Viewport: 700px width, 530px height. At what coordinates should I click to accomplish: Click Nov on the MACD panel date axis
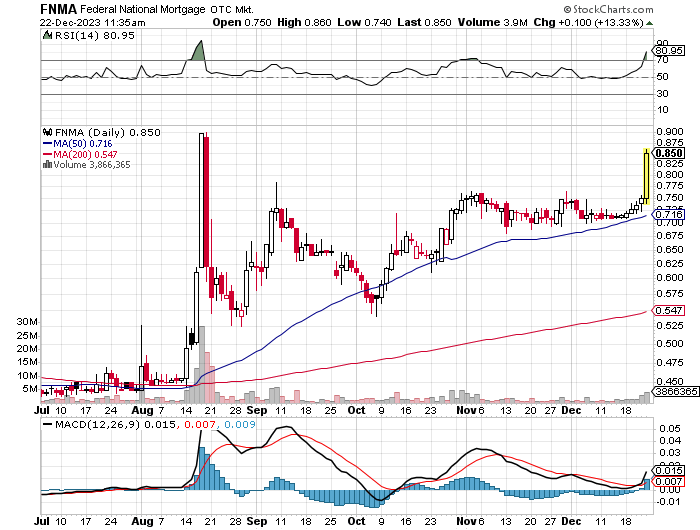click(467, 521)
